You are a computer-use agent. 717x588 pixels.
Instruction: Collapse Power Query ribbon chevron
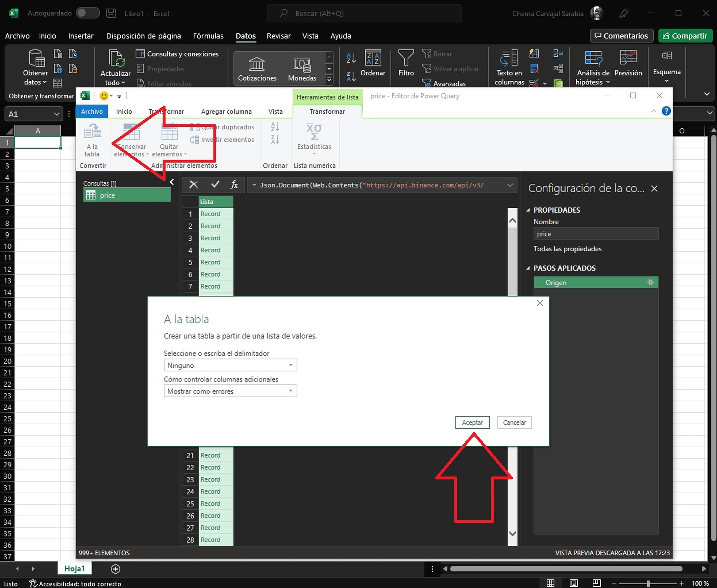tap(653, 111)
